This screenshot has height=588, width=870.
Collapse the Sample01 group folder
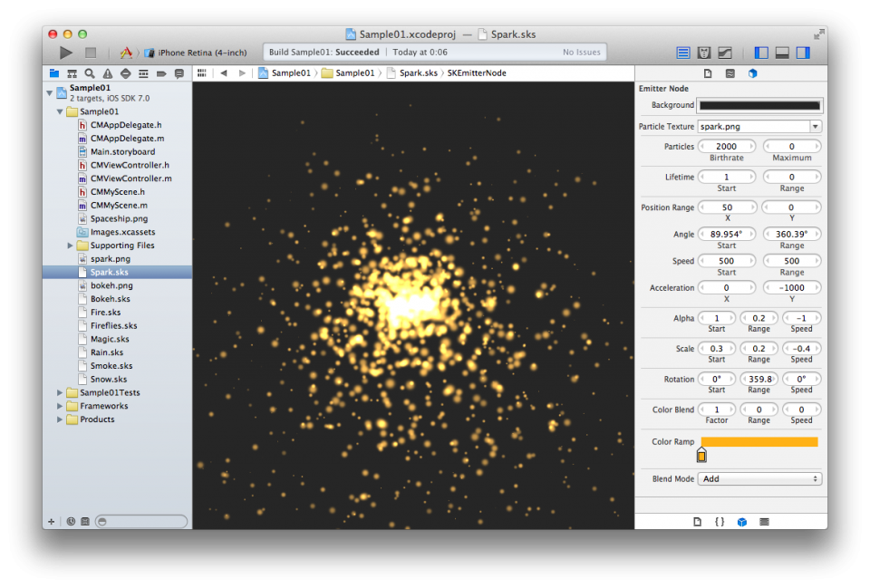click(60, 111)
